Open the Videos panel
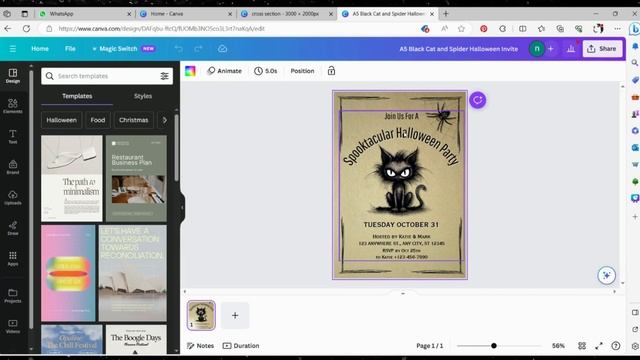This screenshot has width=640, height=360. pos(13,326)
